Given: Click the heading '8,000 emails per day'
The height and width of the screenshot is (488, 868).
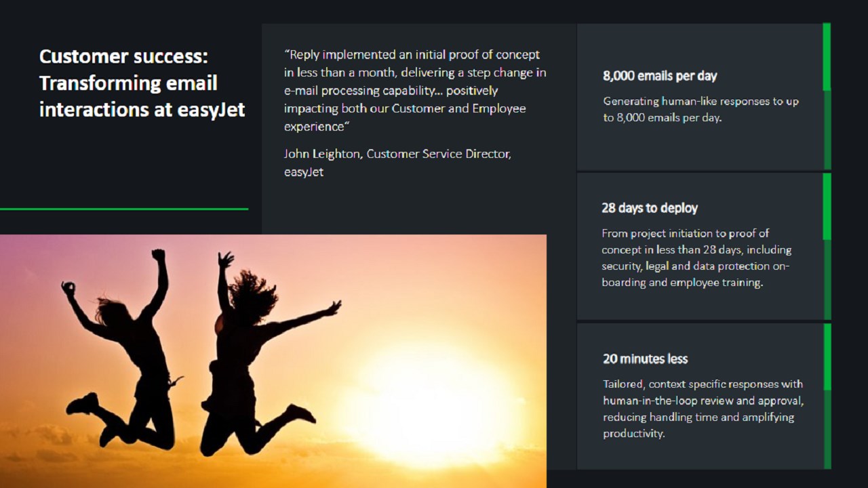Looking at the screenshot, I should click(660, 76).
